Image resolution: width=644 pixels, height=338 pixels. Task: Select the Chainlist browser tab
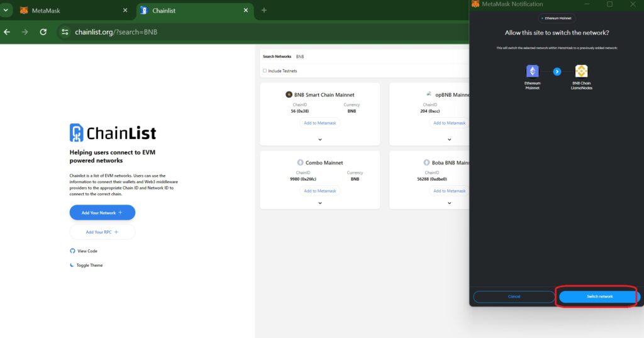(195, 11)
